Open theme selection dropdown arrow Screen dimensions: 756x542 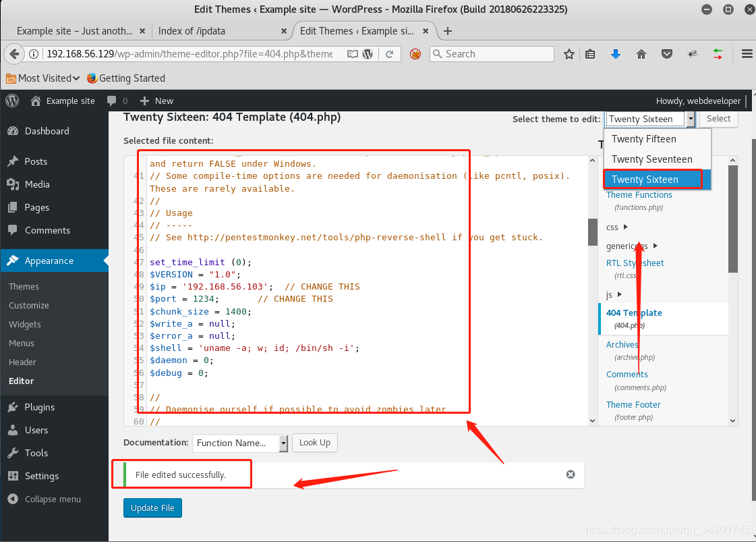coord(691,119)
